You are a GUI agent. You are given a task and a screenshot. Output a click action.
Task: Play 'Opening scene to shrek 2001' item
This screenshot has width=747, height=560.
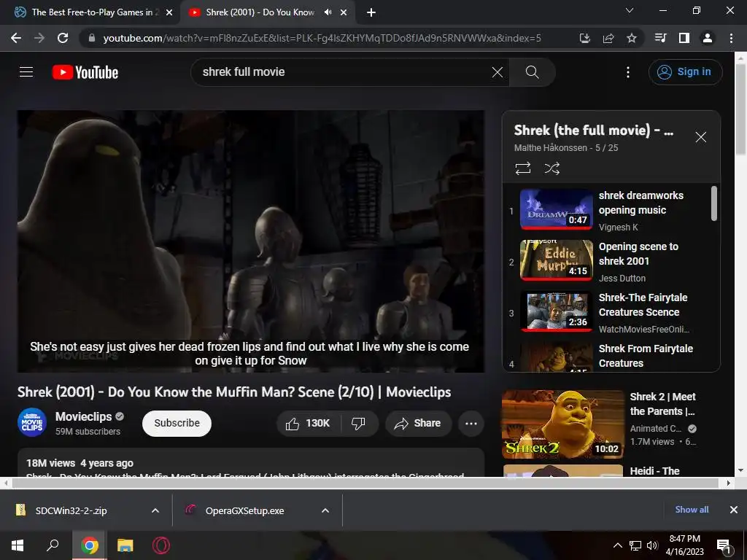(x=608, y=262)
